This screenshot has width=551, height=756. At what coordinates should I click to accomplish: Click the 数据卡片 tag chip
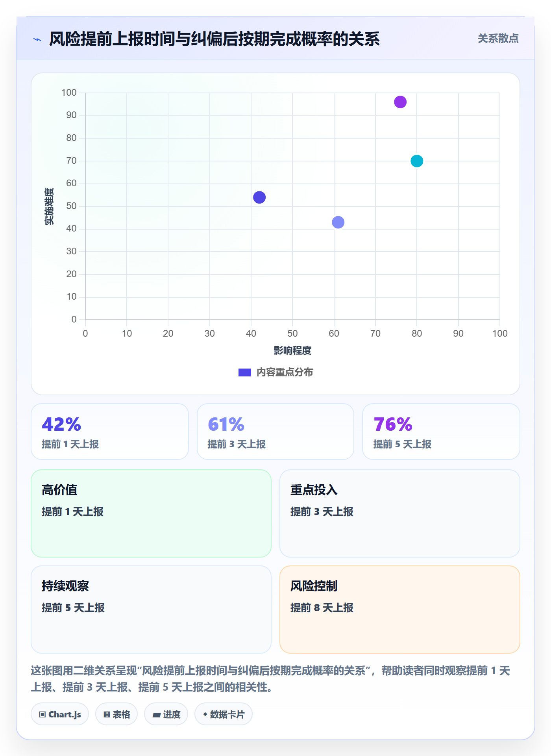[224, 714]
